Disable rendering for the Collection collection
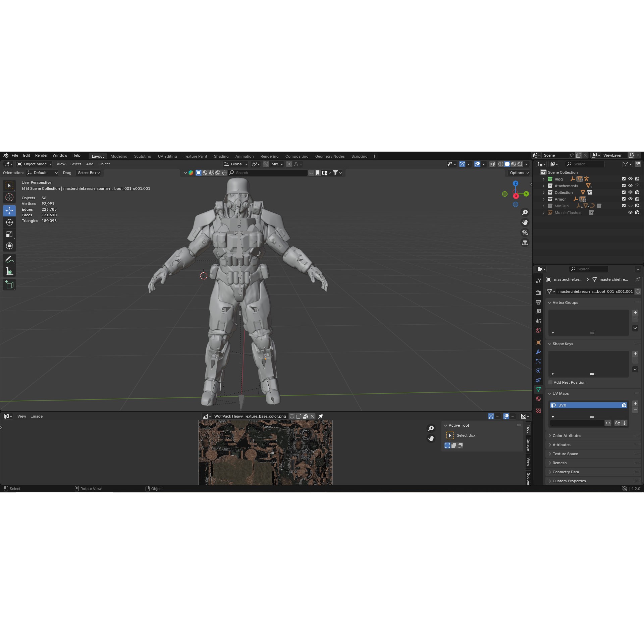The image size is (644, 644). 637,193
